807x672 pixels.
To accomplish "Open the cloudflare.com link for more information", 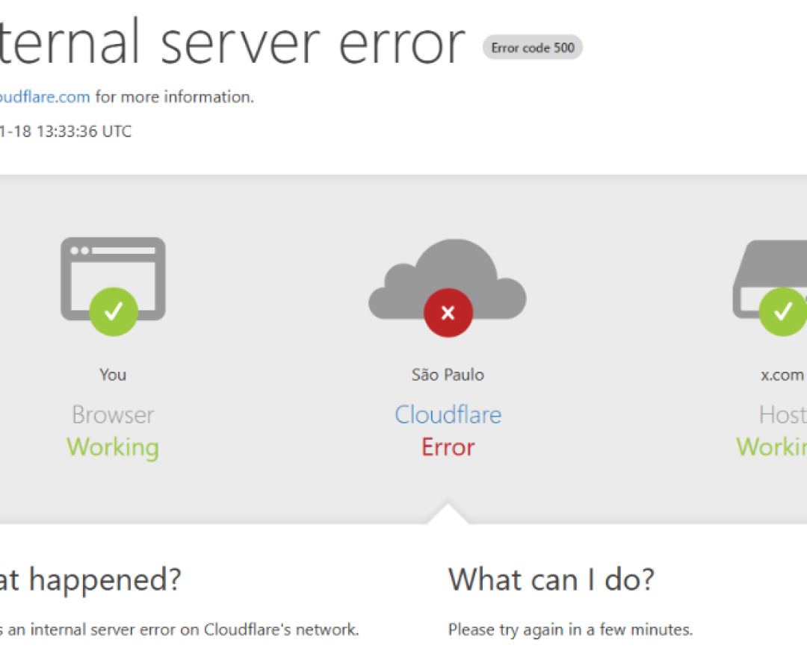I will pyautogui.click(x=45, y=97).
